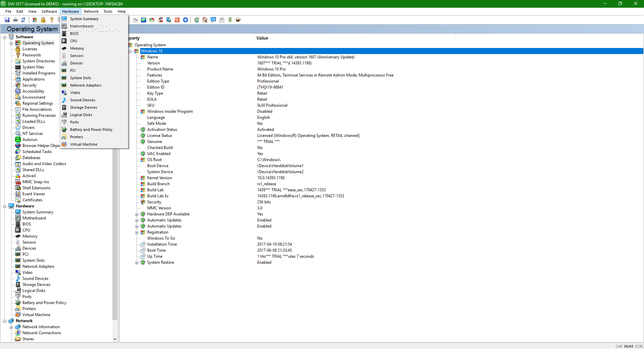Click the CPU chip icon in Hardware menu
Image resolution: width=644 pixels, height=349 pixels.
tap(64, 41)
